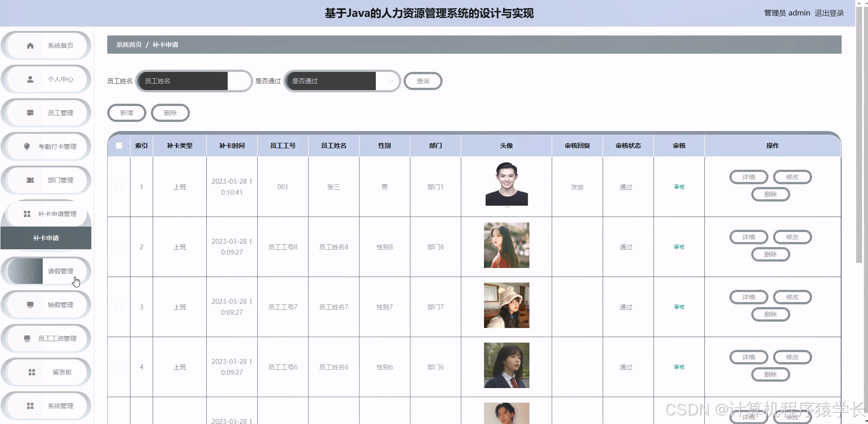Viewport: 868px width, 424px height.
Task: Click 详情 for row 员工姓名8
Action: (749, 237)
